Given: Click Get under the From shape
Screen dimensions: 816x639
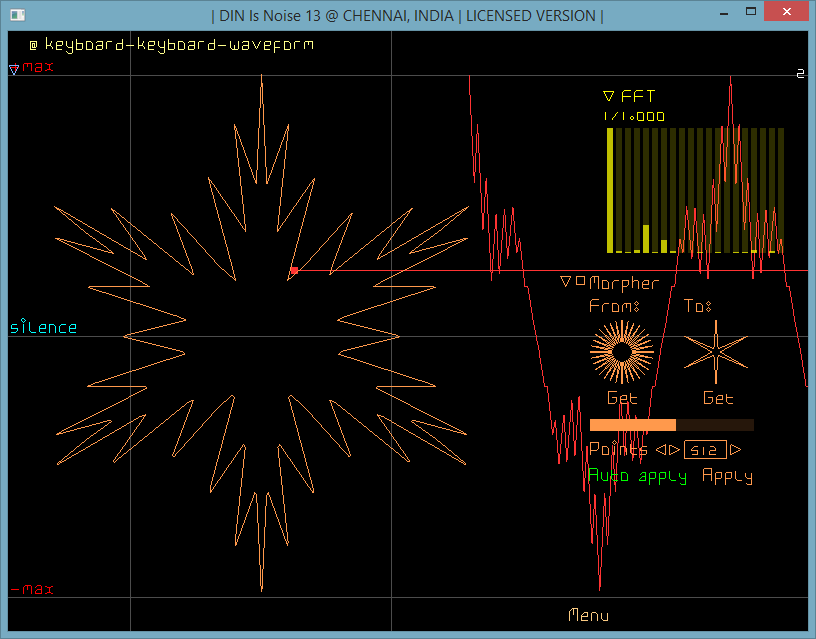Looking at the screenshot, I should click(x=622, y=398).
